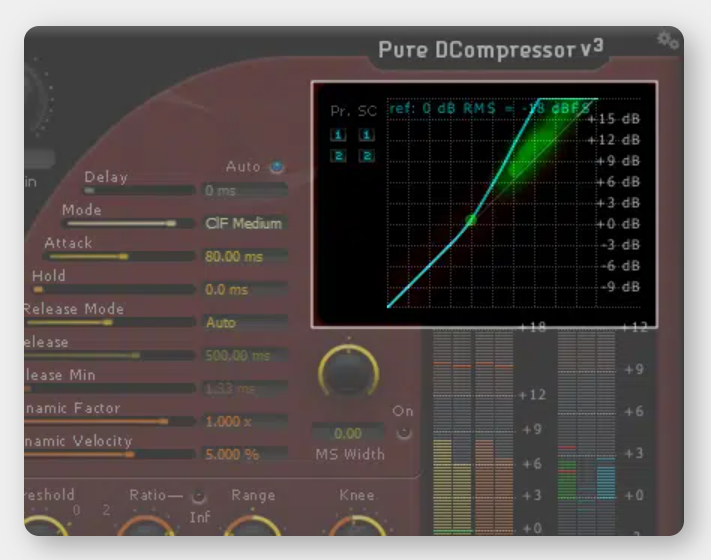
Task: Click the -9 dB graph label
Action: coord(620,287)
